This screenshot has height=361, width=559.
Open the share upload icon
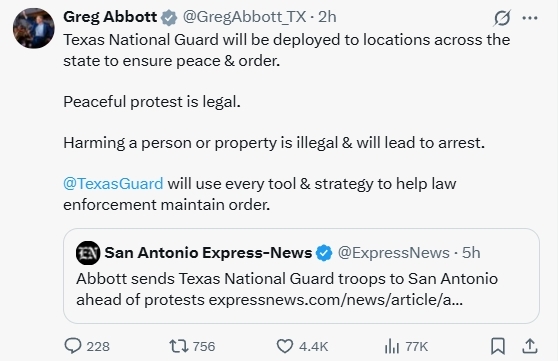tap(530, 346)
